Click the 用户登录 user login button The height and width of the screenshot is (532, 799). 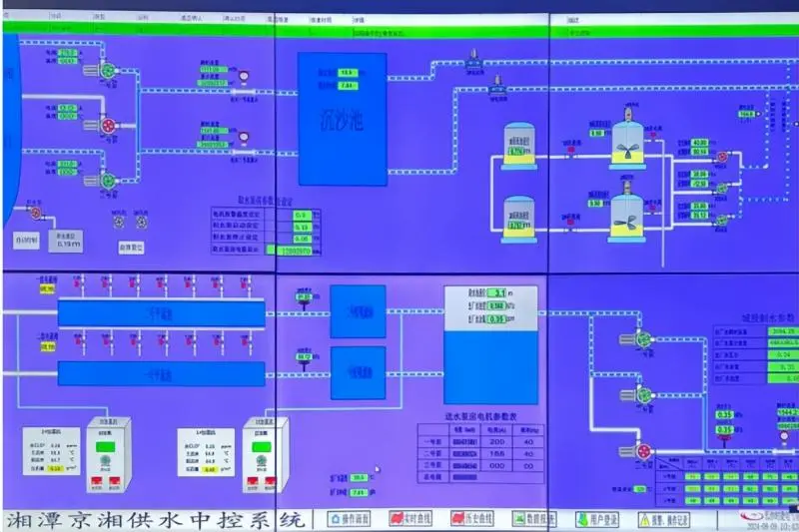click(x=597, y=519)
